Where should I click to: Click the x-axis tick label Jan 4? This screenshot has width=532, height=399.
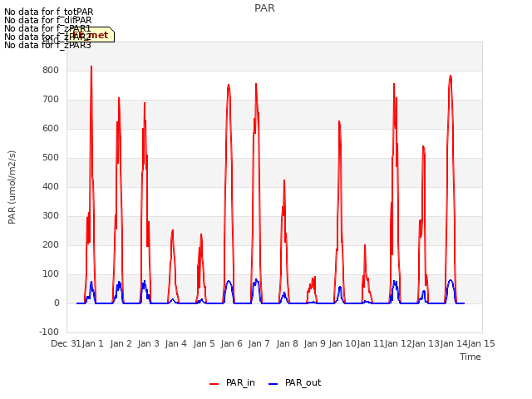(175, 343)
